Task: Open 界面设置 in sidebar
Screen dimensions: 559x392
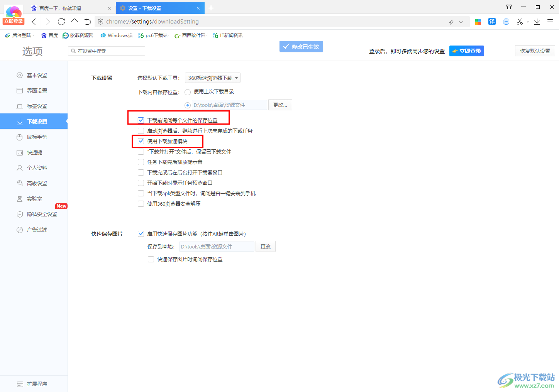Action: (x=34, y=91)
